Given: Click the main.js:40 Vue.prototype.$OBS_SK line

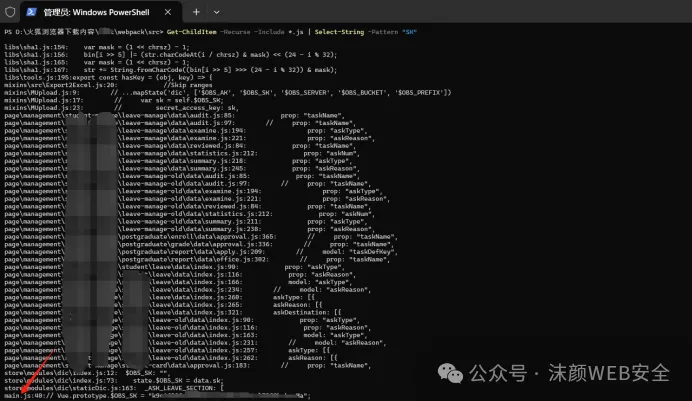Looking at the screenshot, I should [x=158, y=396].
